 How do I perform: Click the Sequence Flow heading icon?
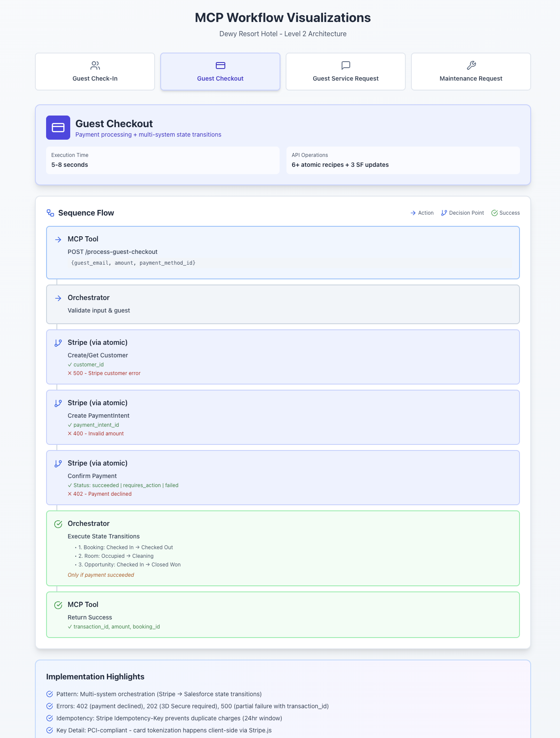tap(50, 213)
